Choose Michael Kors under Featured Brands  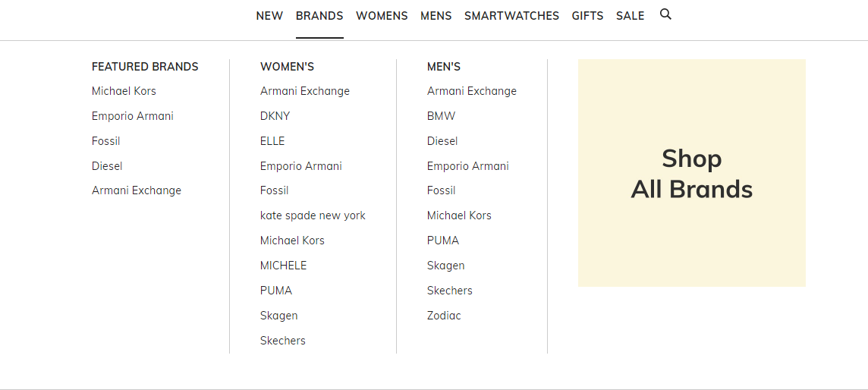pyautogui.click(x=124, y=91)
